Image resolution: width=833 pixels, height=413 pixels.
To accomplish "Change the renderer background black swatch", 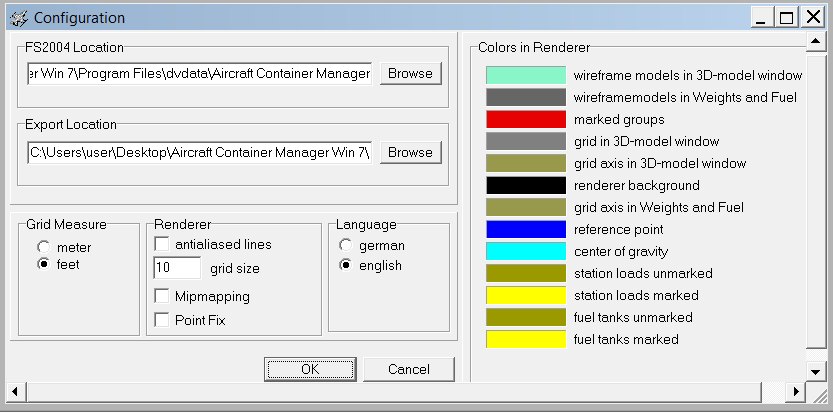I will [x=526, y=186].
